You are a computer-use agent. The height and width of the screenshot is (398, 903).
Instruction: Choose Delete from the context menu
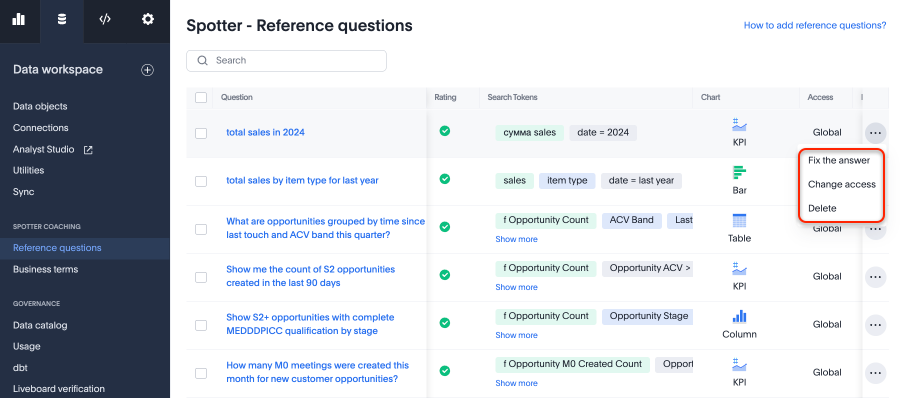(x=822, y=208)
